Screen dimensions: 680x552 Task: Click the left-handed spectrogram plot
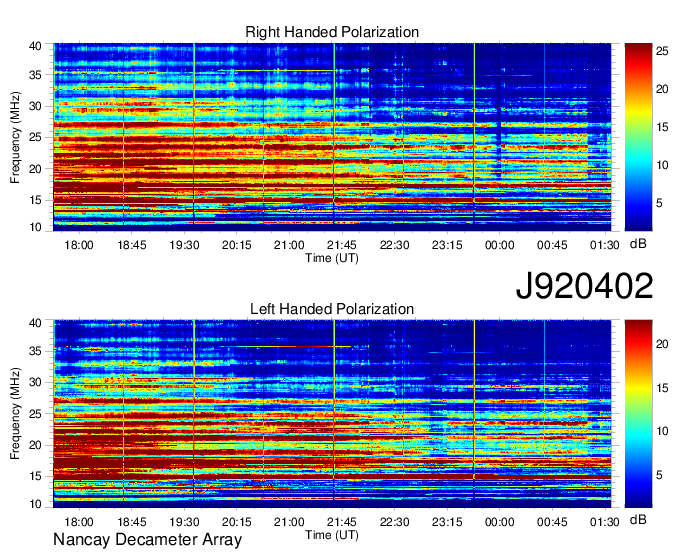(x=332, y=414)
